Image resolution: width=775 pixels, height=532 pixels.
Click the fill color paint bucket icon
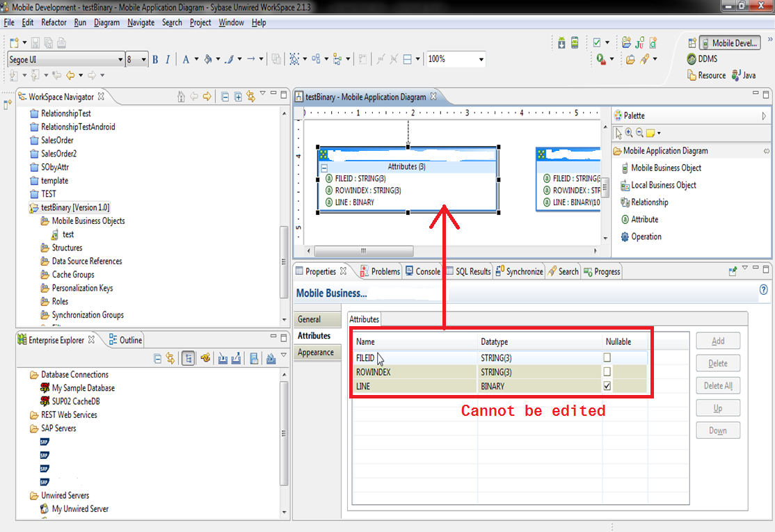click(208, 60)
